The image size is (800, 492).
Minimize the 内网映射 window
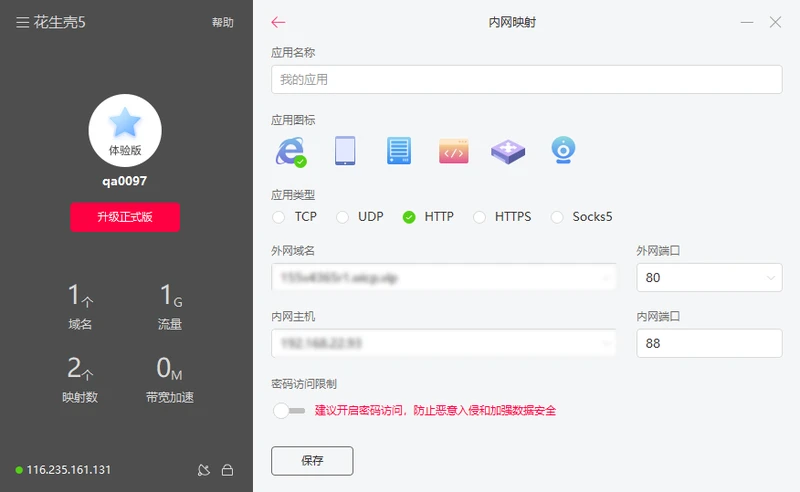(747, 22)
